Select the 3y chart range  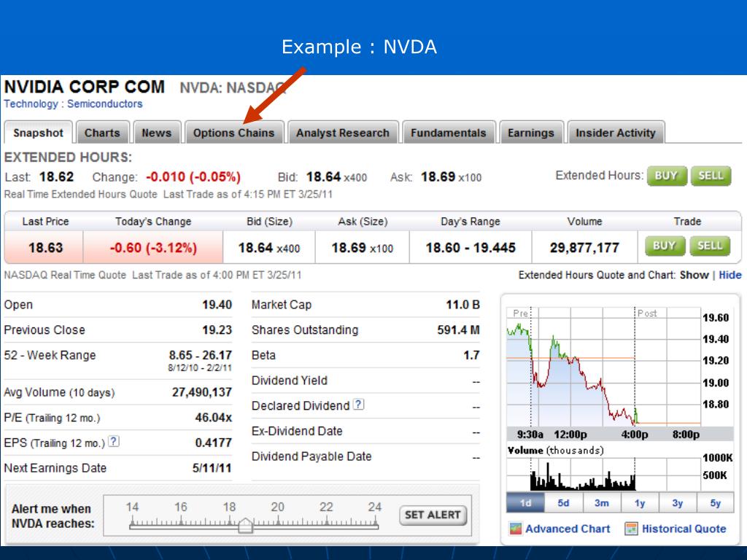[x=678, y=503]
